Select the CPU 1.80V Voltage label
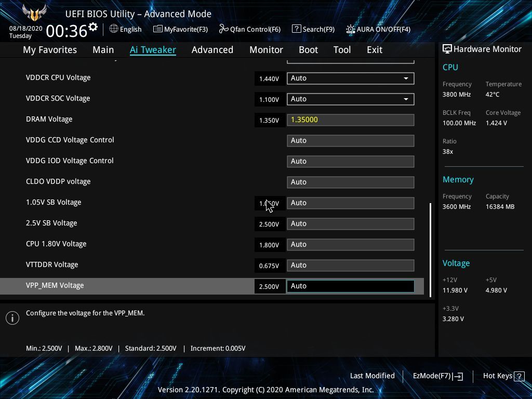532x399 pixels. point(56,244)
